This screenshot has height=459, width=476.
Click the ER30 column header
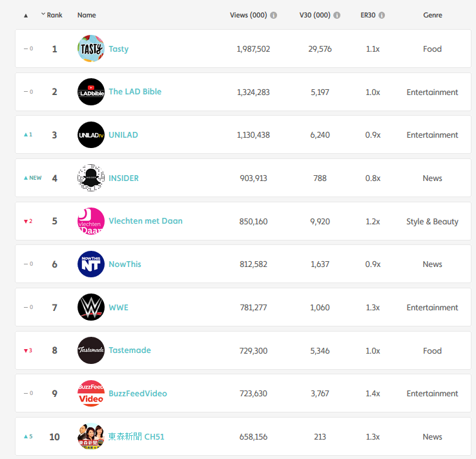pos(368,15)
